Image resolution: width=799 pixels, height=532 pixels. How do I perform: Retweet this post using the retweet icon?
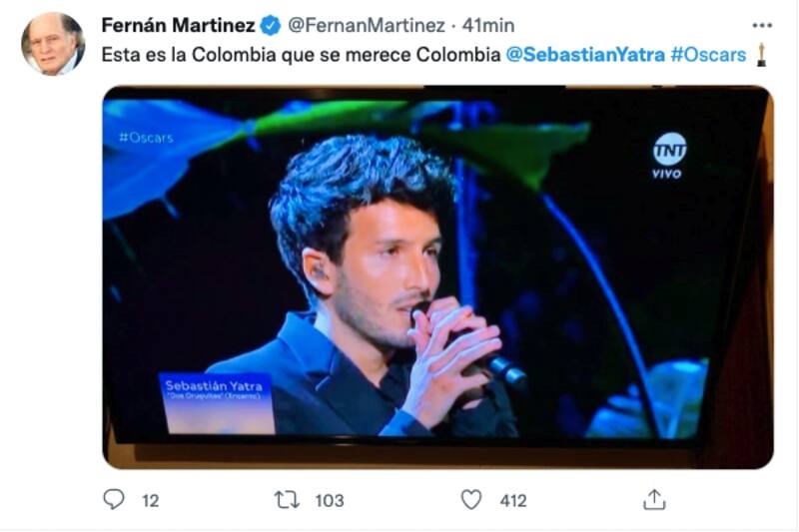coord(287,500)
